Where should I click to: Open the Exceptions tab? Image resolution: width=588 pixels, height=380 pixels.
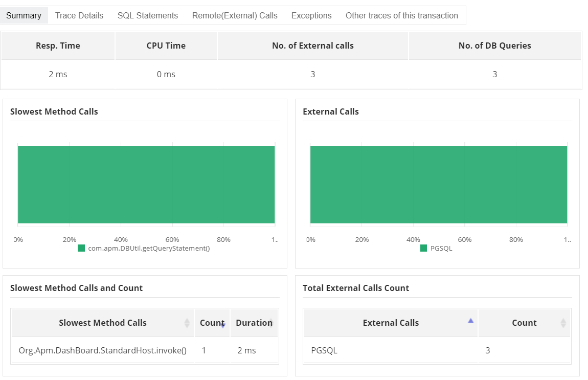pyautogui.click(x=311, y=15)
